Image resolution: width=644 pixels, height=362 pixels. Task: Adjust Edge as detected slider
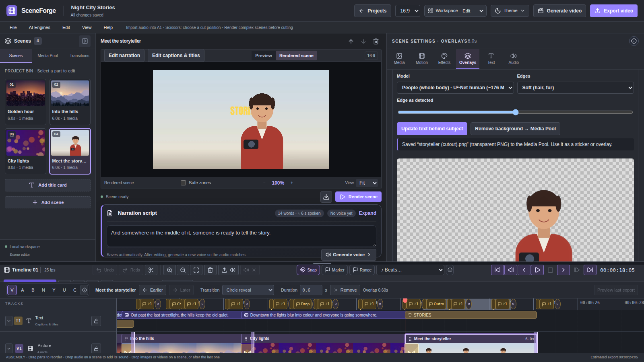(515, 112)
